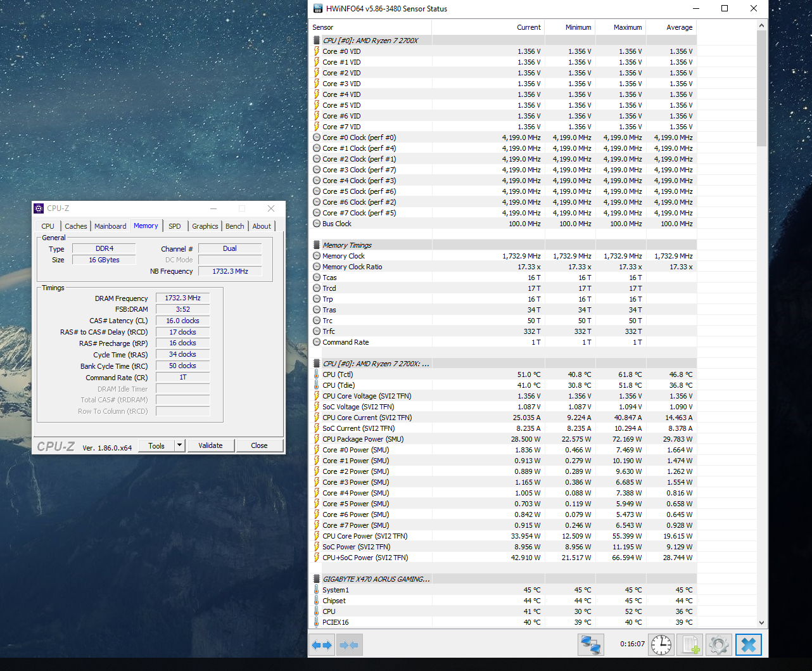Click the Close button in CPU-Z
The height and width of the screenshot is (671, 812).
click(259, 445)
